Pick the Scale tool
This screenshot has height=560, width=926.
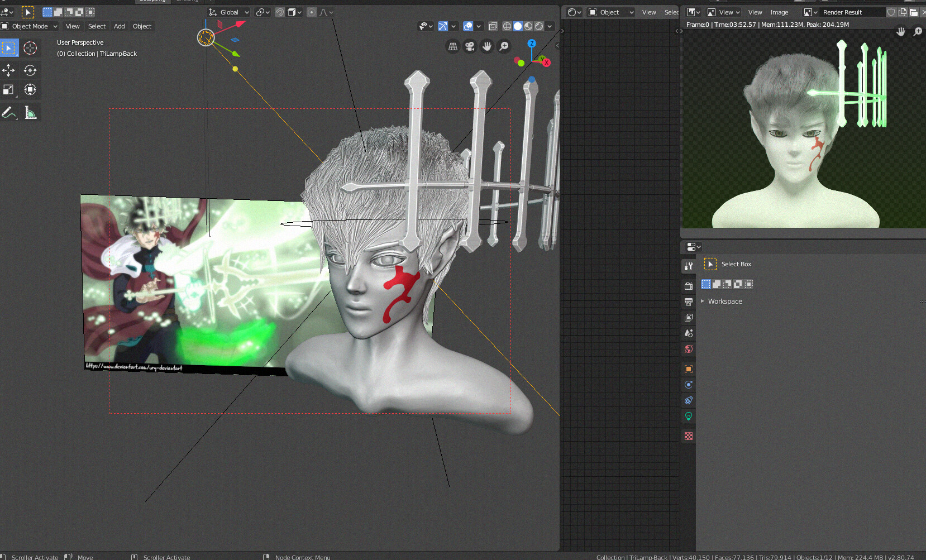[x=9, y=89]
